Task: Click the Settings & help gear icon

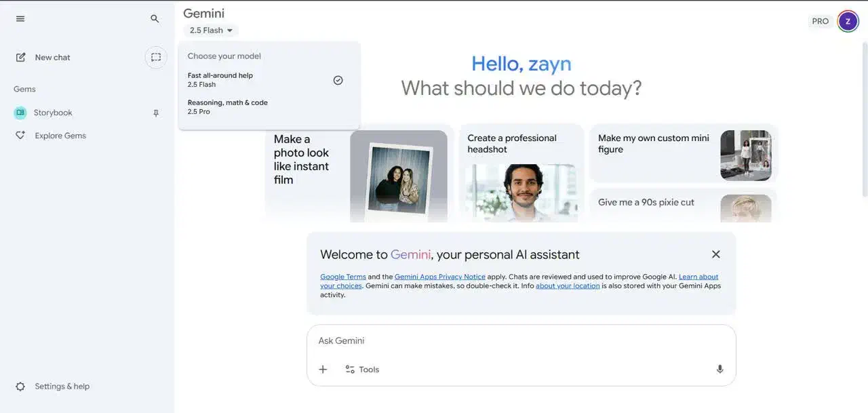Action: pyautogui.click(x=20, y=387)
